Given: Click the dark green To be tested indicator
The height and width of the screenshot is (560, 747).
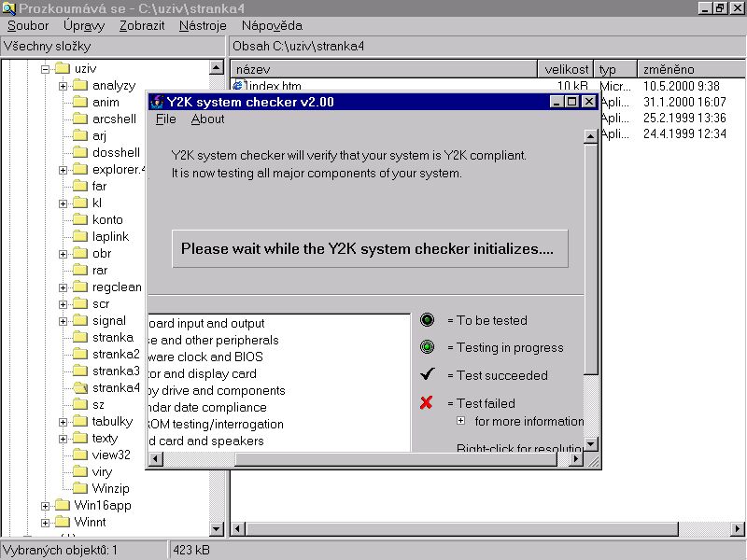Looking at the screenshot, I should tap(427, 320).
